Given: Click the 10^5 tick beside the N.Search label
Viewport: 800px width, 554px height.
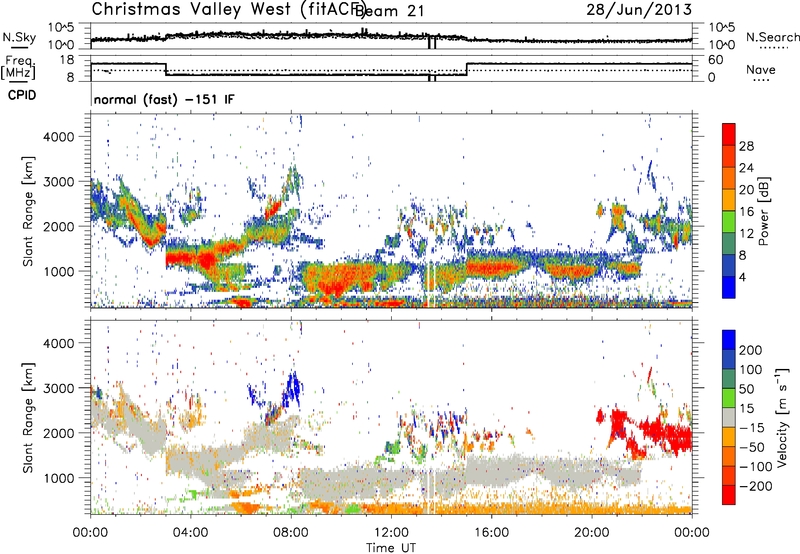Looking at the screenshot, I should 722,28.
